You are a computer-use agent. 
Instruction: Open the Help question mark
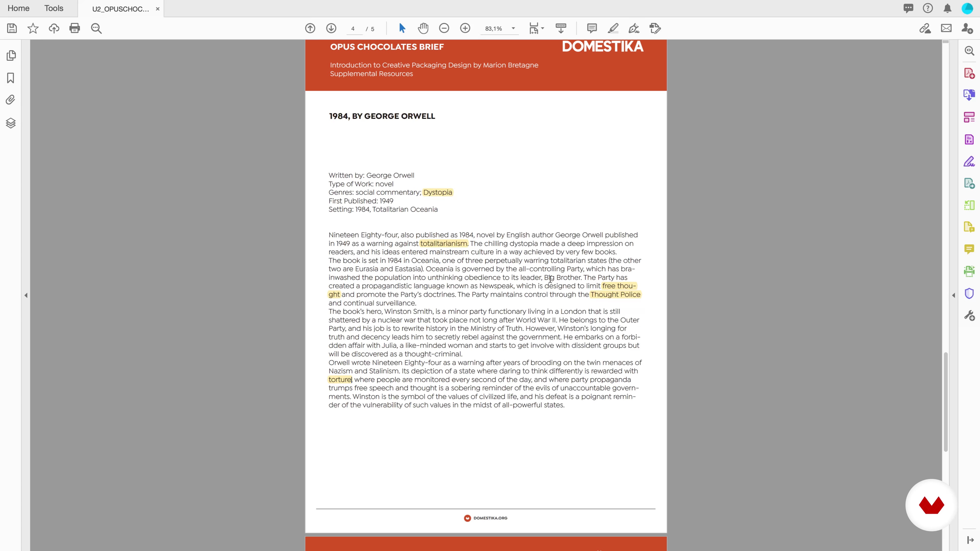(928, 8)
